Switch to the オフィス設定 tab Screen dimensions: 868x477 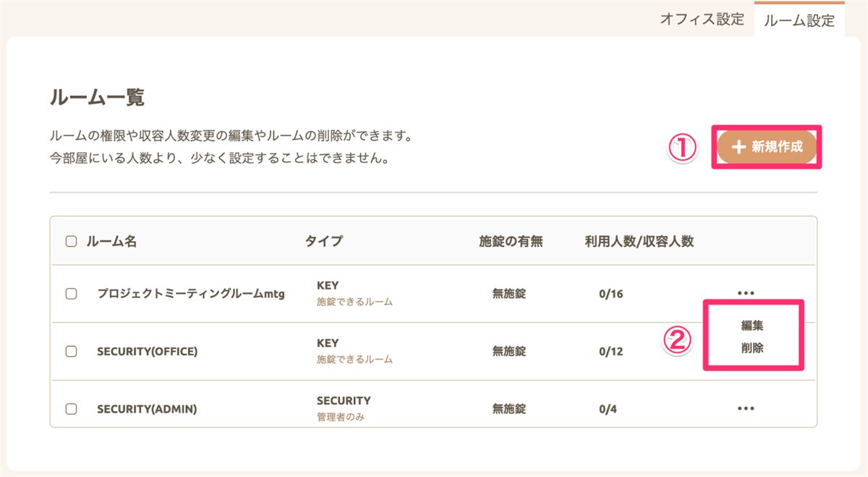(702, 19)
